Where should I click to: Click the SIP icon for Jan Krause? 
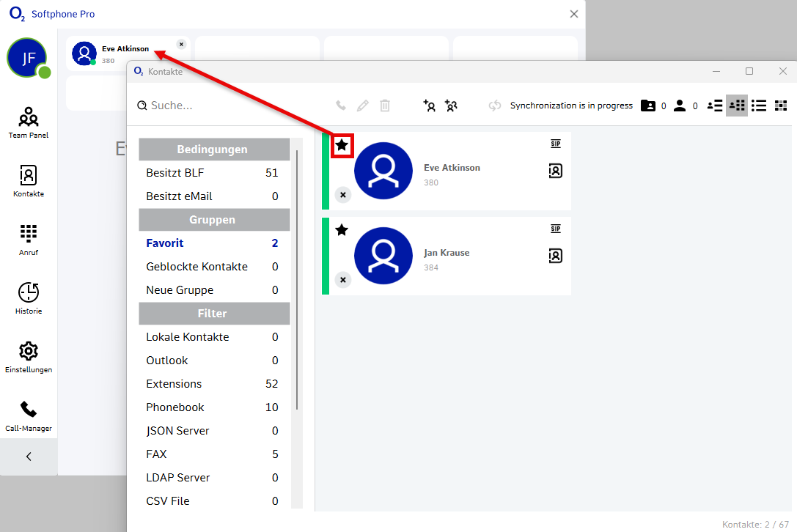(x=555, y=229)
